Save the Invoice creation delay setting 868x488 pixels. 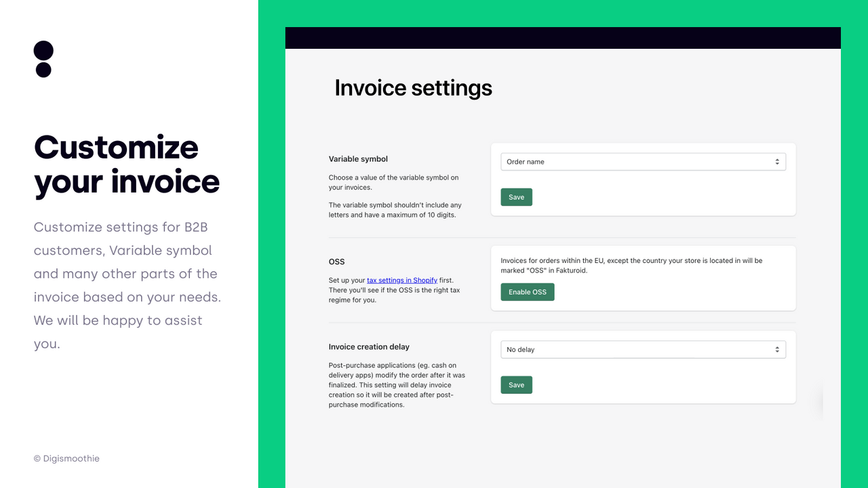pyautogui.click(x=516, y=385)
